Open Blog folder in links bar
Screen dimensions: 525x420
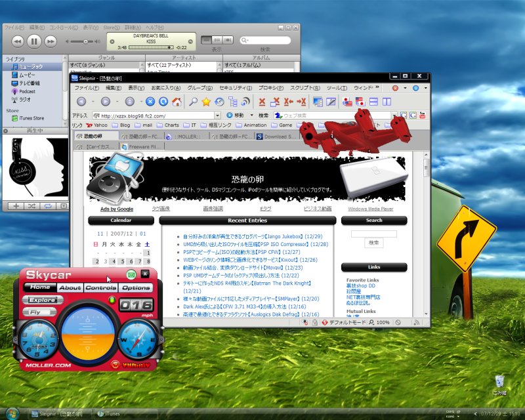pos(121,125)
